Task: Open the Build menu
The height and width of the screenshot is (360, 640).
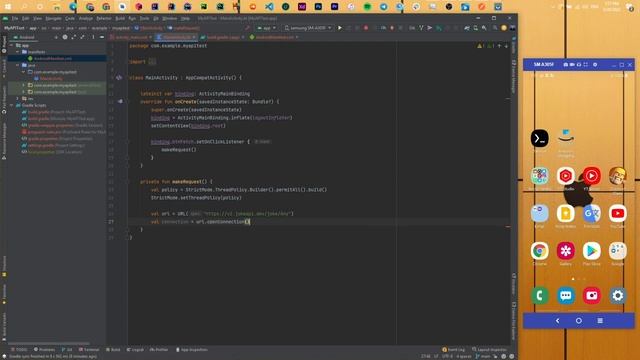Action: pyautogui.click(x=120, y=18)
